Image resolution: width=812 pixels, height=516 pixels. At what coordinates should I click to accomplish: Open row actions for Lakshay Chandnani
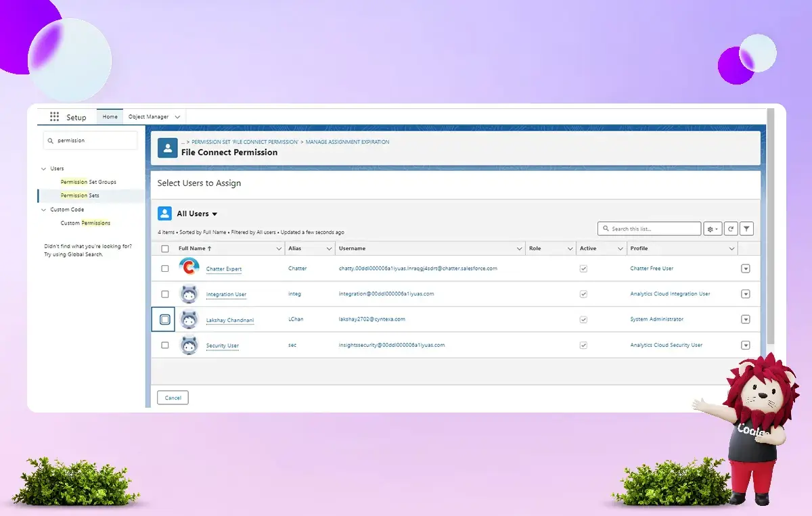[746, 319]
